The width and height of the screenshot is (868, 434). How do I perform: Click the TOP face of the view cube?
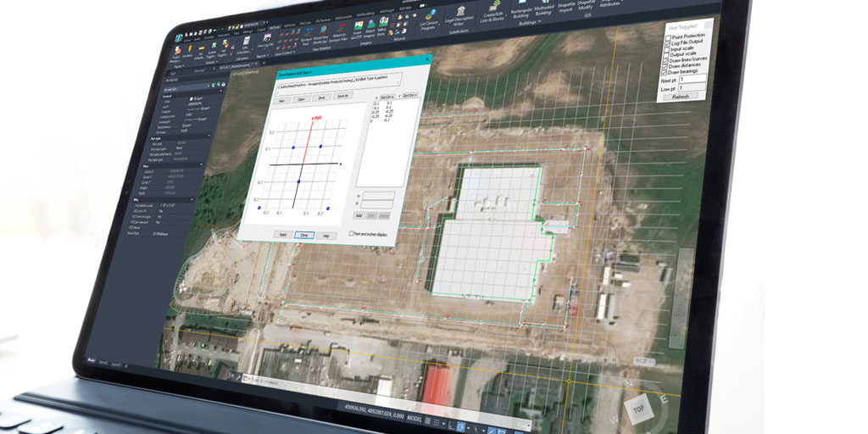[x=638, y=409]
